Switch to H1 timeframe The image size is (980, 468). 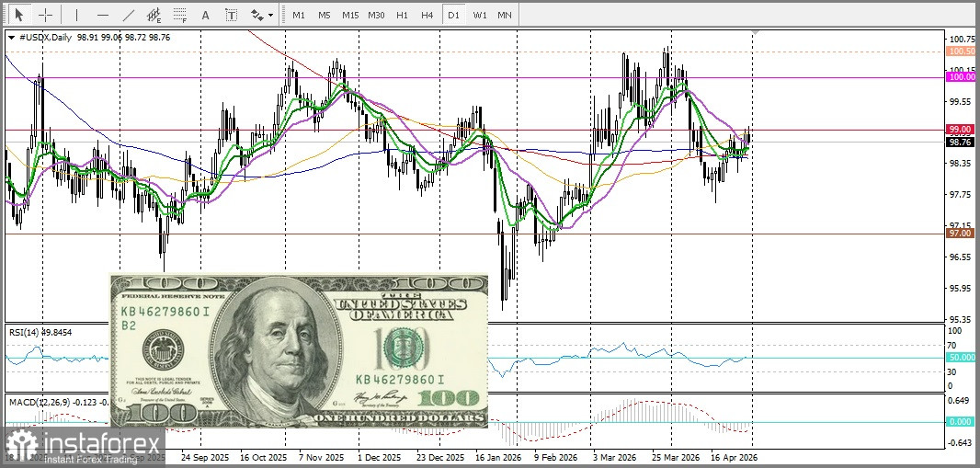[402, 14]
